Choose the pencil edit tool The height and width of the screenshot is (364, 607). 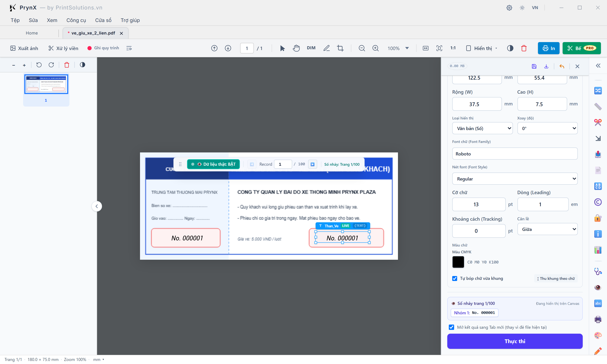326,48
